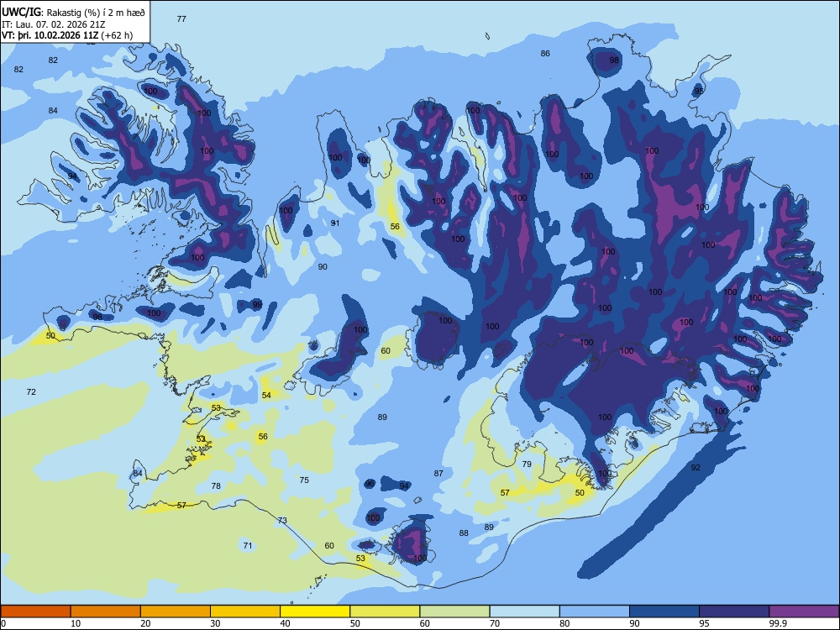Click the map value '78'

pos(216,486)
